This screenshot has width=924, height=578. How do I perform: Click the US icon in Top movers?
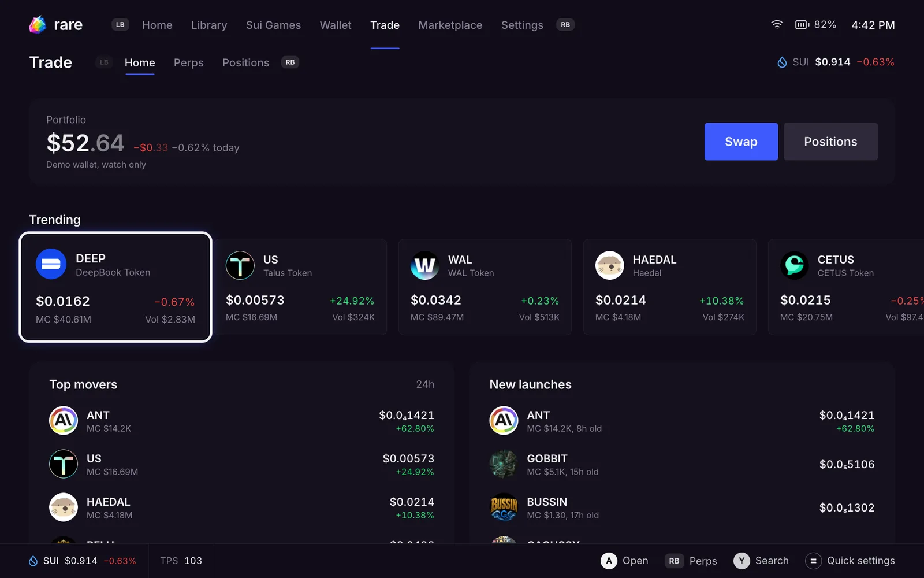click(64, 464)
